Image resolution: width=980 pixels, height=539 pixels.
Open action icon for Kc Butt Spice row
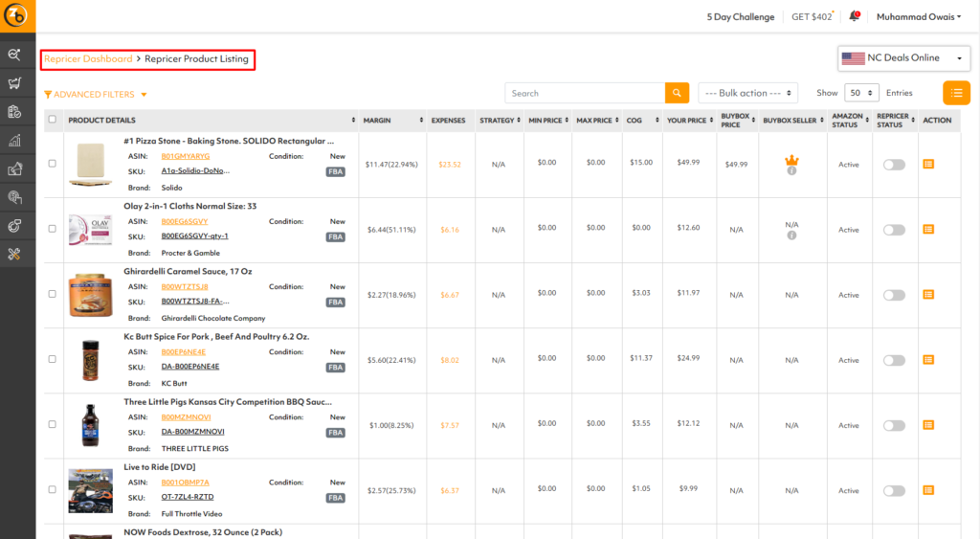pyautogui.click(x=928, y=360)
